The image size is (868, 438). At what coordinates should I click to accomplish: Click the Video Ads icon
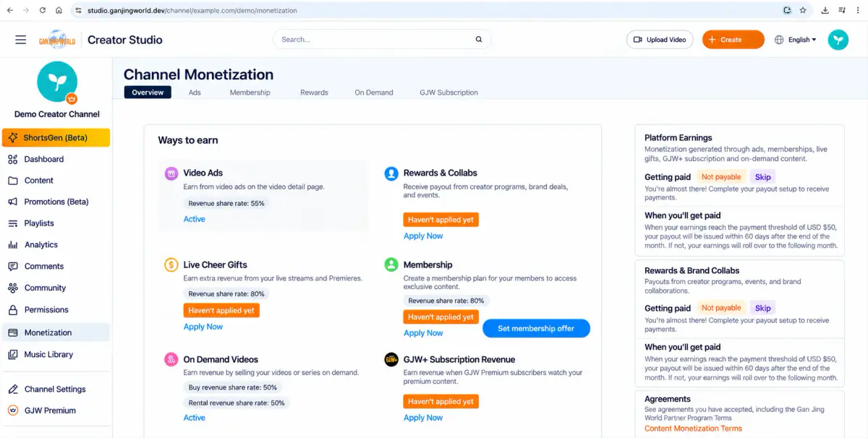[171, 173]
